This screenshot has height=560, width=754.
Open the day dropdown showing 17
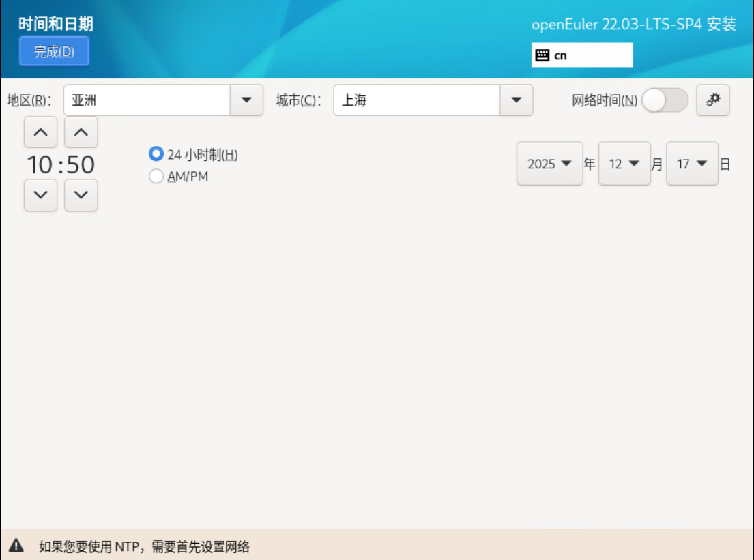[691, 162]
